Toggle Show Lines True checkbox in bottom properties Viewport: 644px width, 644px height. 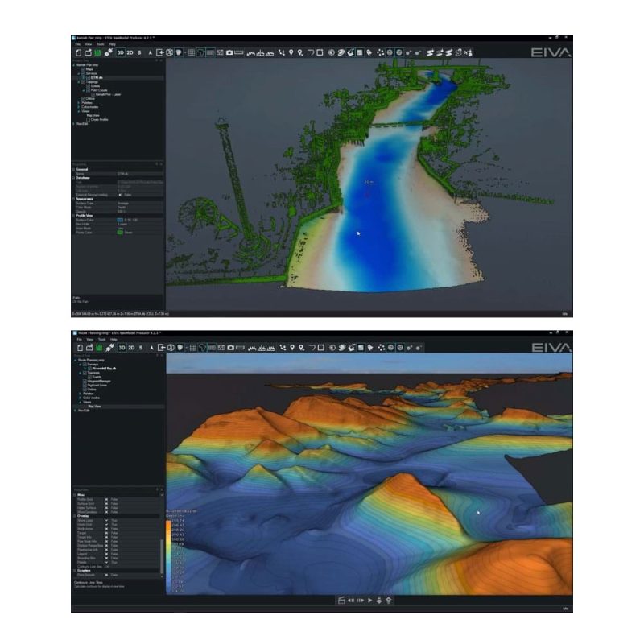tap(106, 520)
